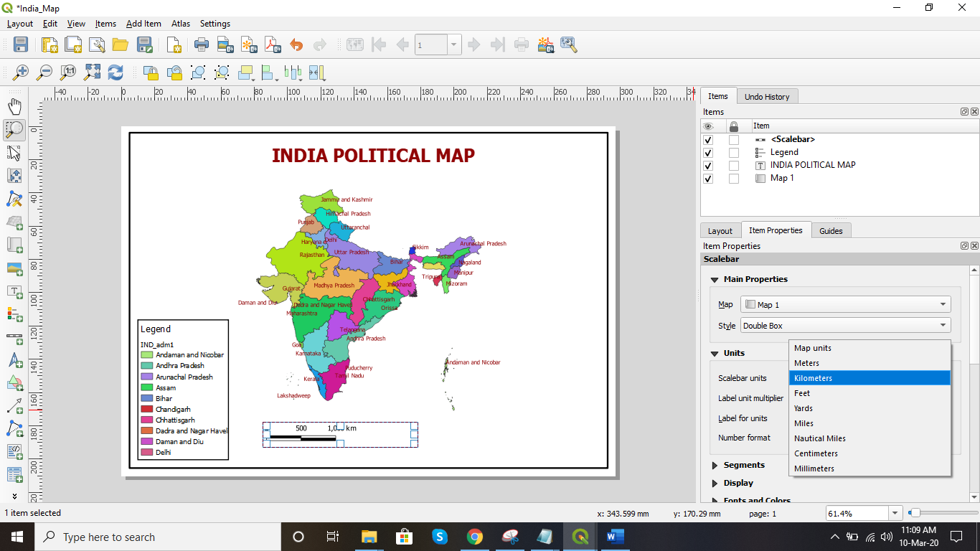The width and height of the screenshot is (980, 551).
Task: Switch to the Undo History tab
Action: pyautogui.click(x=767, y=97)
